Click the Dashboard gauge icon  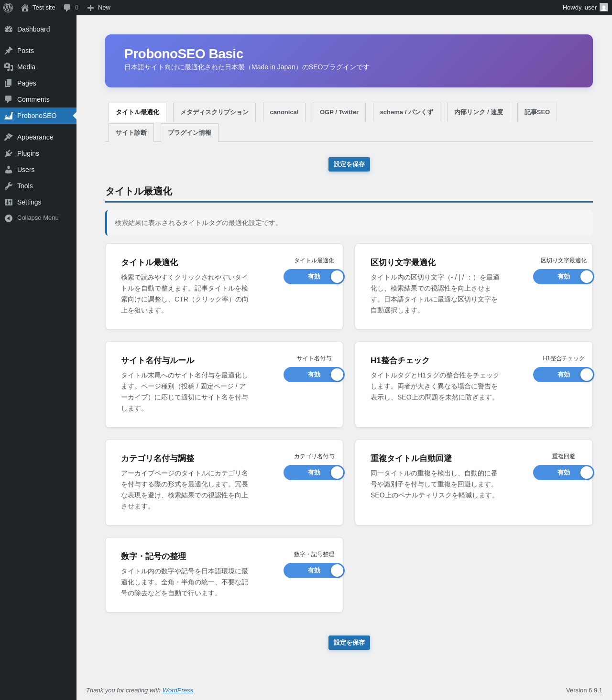point(9,29)
